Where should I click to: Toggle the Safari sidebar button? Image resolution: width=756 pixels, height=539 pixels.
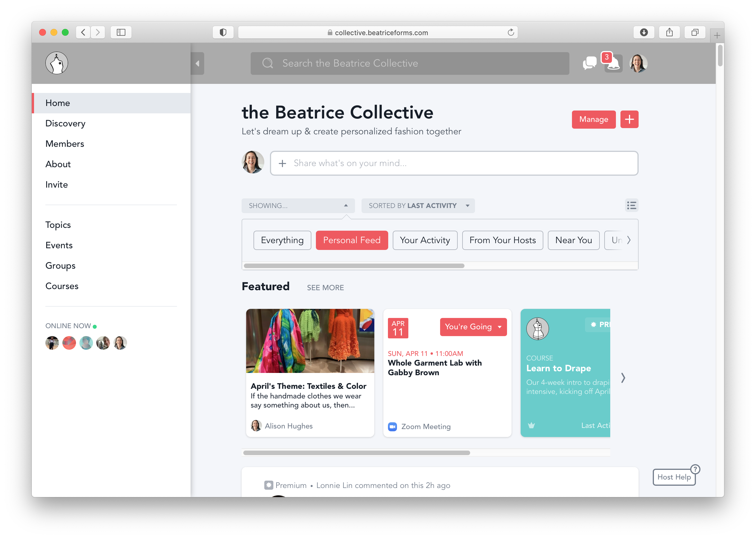[x=121, y=32]
